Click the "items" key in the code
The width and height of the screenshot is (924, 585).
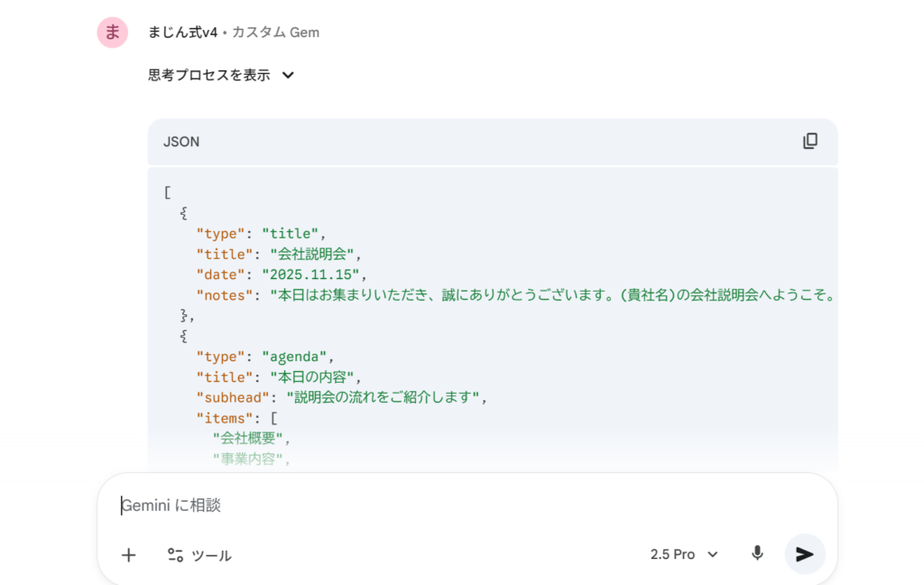221,418
